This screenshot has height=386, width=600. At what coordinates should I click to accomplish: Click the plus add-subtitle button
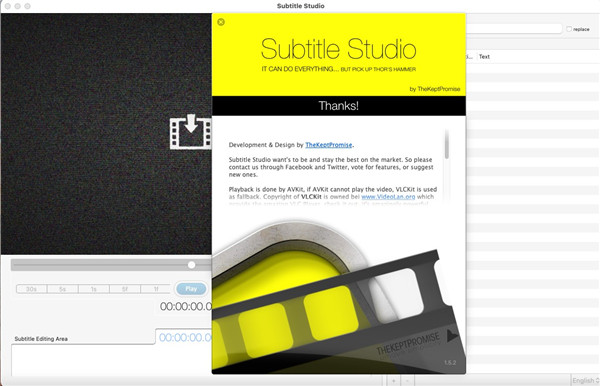pyautogui.click(x=393, y=380)
